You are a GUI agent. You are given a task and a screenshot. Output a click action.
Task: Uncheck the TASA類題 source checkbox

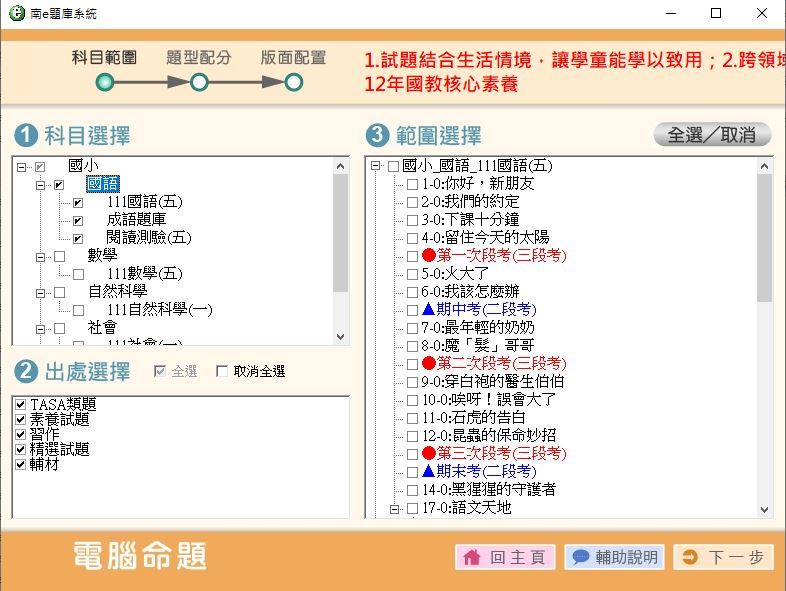click(21, 404)
